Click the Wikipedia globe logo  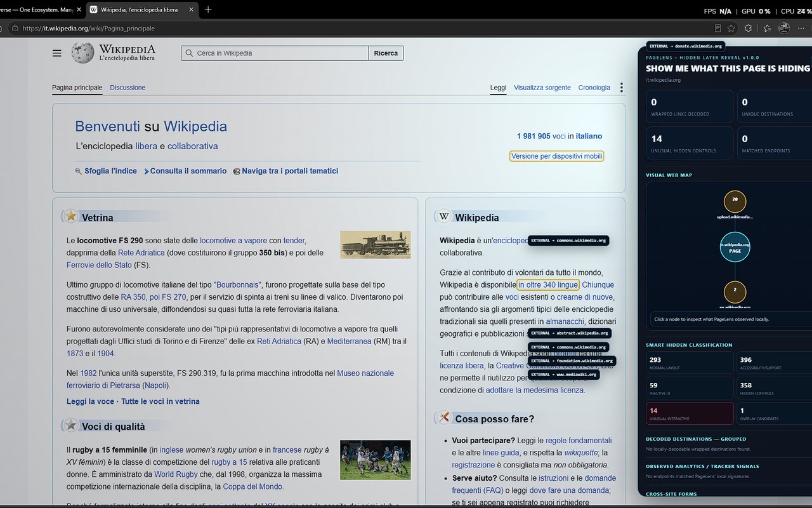(x=82, y=53)
